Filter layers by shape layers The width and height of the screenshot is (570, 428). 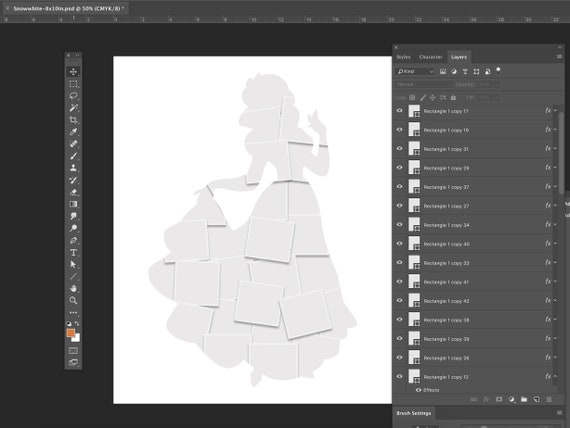[476, 72]
